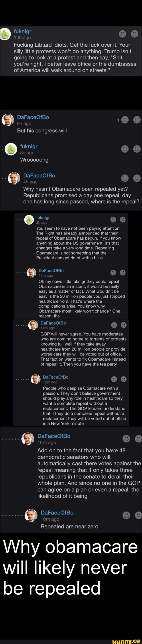
Task: Smile at the "Wrooooong" reply
Action: coord(125,149)
